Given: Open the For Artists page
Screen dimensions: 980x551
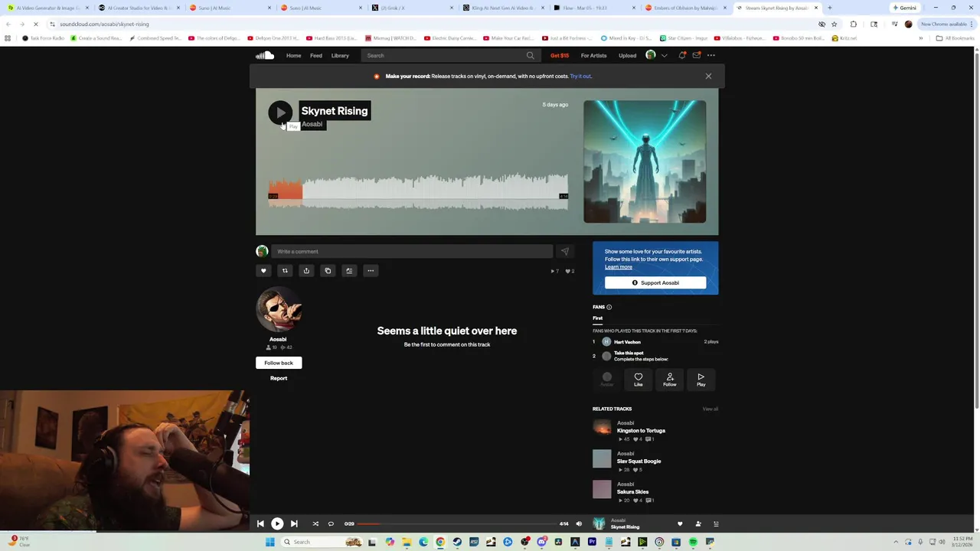Looking at the screenshot, I should click(x=593, y=55).
